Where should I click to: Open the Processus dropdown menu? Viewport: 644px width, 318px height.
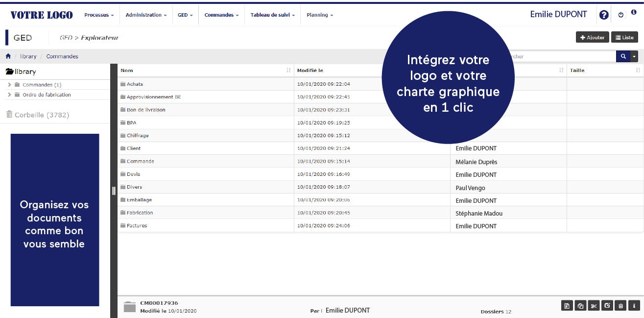tap(99, 15)
